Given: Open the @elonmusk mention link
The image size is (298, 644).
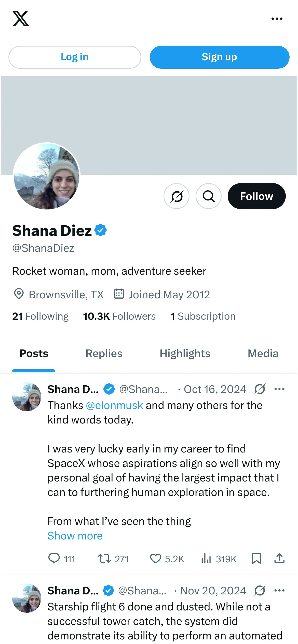Looking at the screenshot, I should pyautogui.click(x=114, y=405).
